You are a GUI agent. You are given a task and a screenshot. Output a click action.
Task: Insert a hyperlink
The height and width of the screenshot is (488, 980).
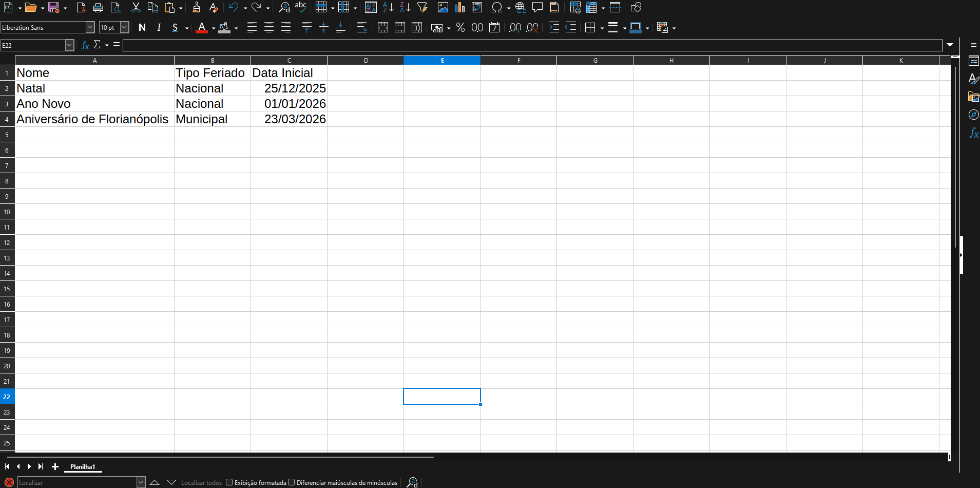click(521, 8)
